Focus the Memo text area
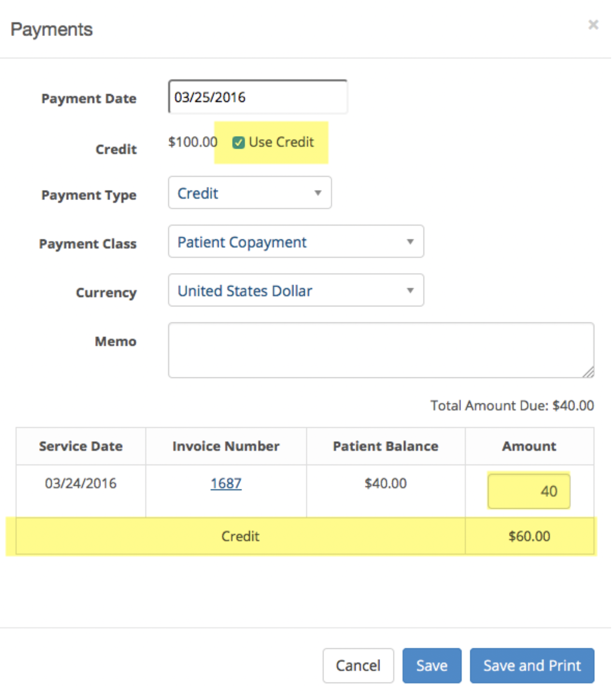The image size is (616, 698). click(x=381, y=350)
